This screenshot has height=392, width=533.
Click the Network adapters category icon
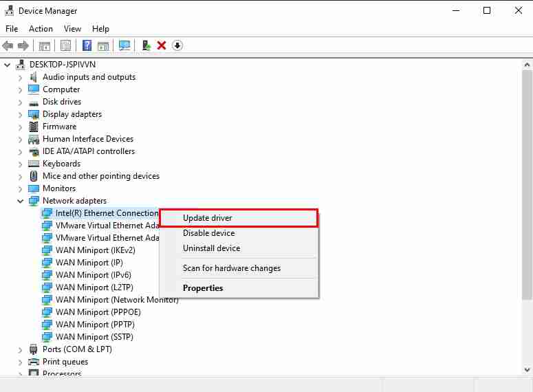(34, 201)
